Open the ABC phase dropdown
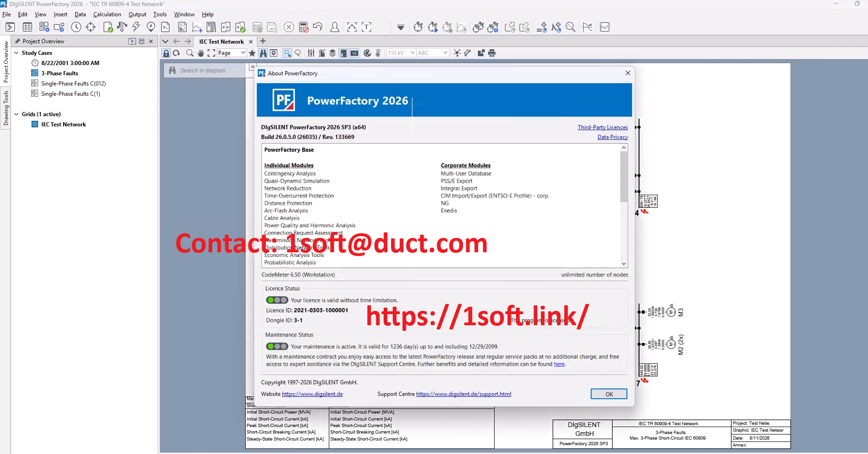This screenshot has width=868, height=454. click(x=432, y=53)
